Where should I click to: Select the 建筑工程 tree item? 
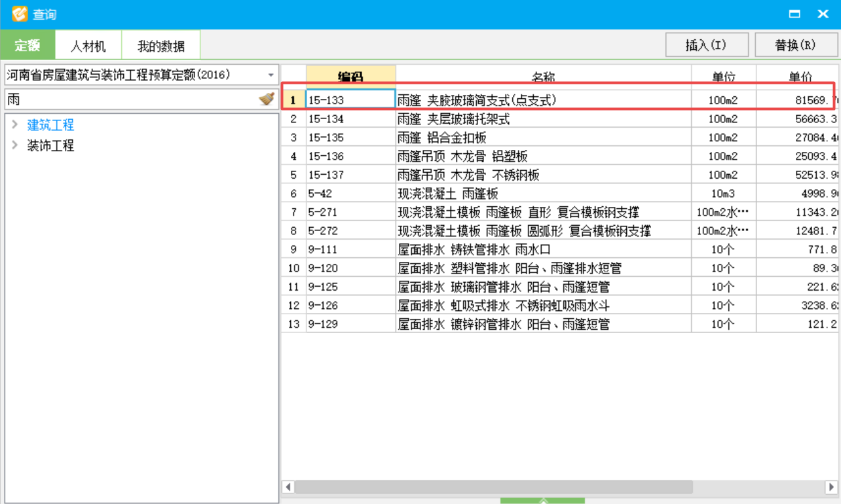(50, 125)
